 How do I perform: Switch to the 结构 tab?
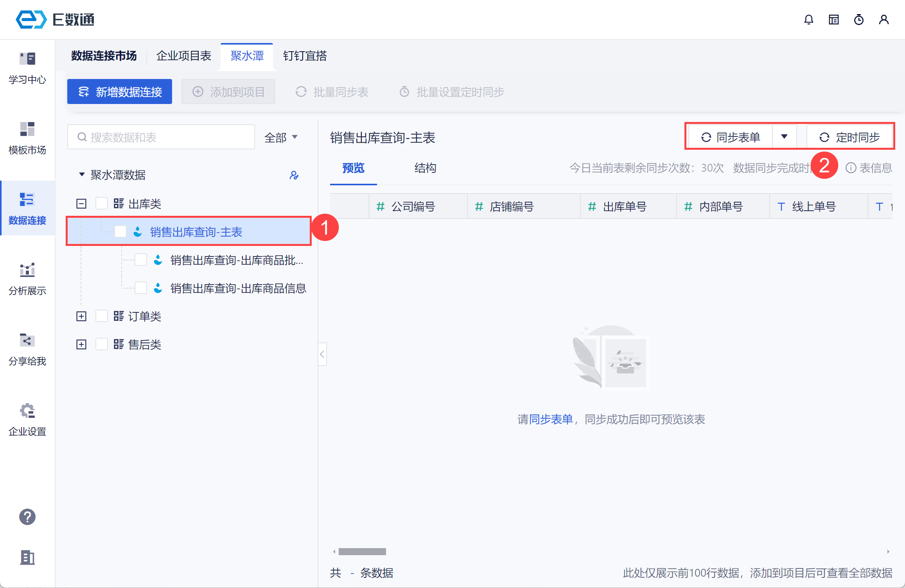click(x=425, y=168)
